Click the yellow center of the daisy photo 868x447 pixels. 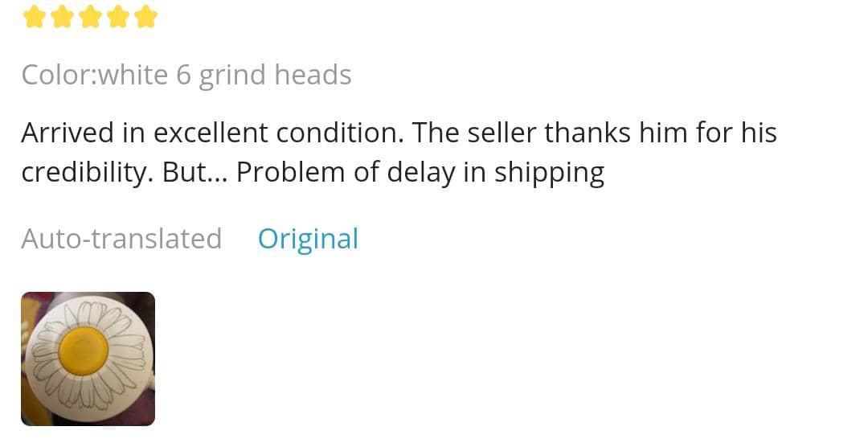point(83,352)
